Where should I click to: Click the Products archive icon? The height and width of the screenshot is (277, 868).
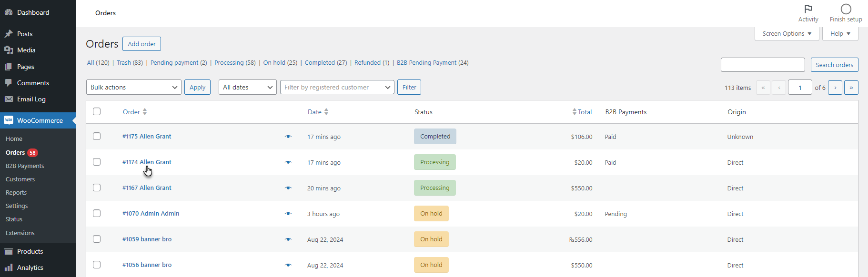click(x=9, y=251)
